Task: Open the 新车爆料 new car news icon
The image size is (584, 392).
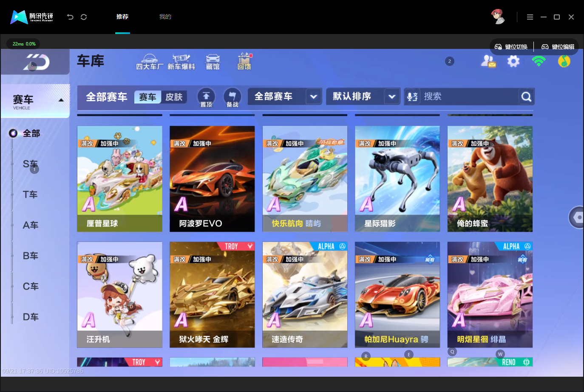Action: point(181,62)
